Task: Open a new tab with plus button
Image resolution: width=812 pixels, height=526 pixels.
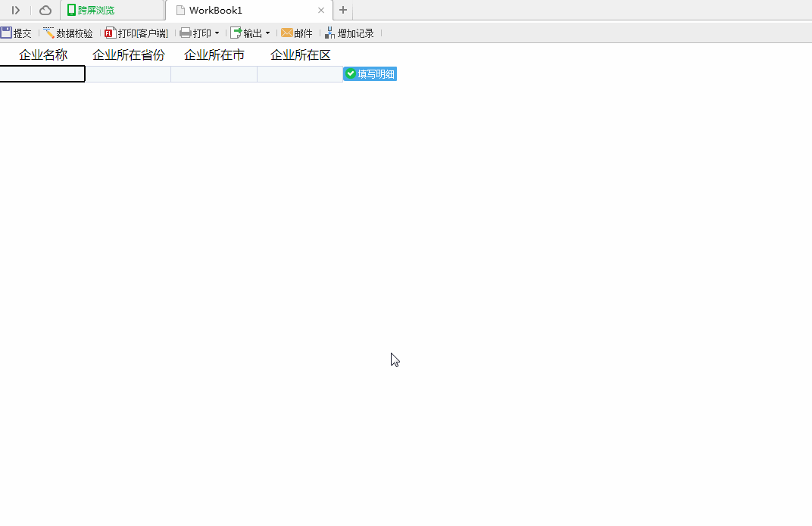Action: pyautogui.click(x=343, y=10)
